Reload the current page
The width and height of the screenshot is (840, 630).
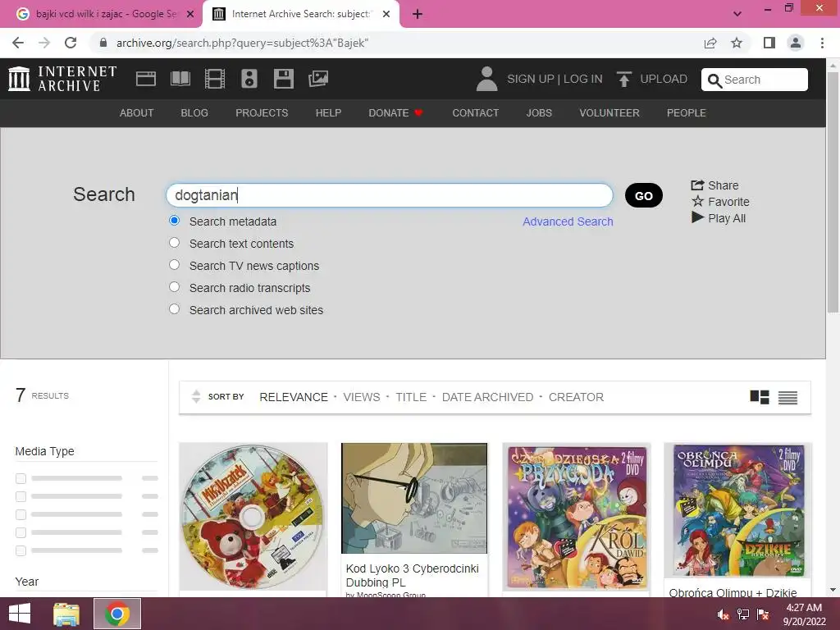(71, 43)
